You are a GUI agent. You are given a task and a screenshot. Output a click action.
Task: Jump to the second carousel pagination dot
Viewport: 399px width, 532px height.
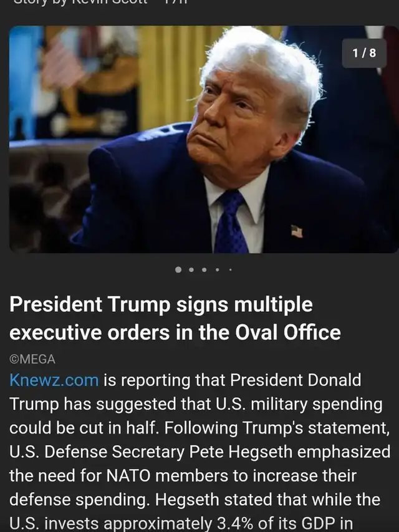[191, 269]
